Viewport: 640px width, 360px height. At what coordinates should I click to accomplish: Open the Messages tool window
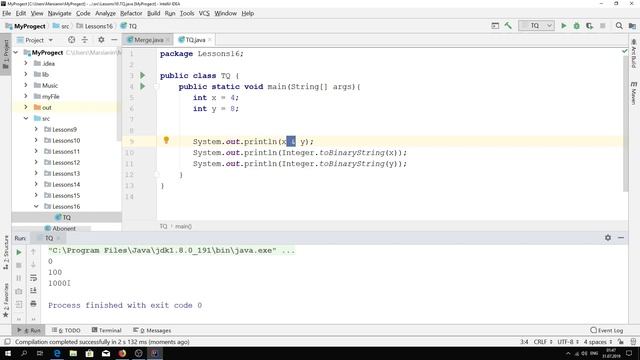point(152,330)
